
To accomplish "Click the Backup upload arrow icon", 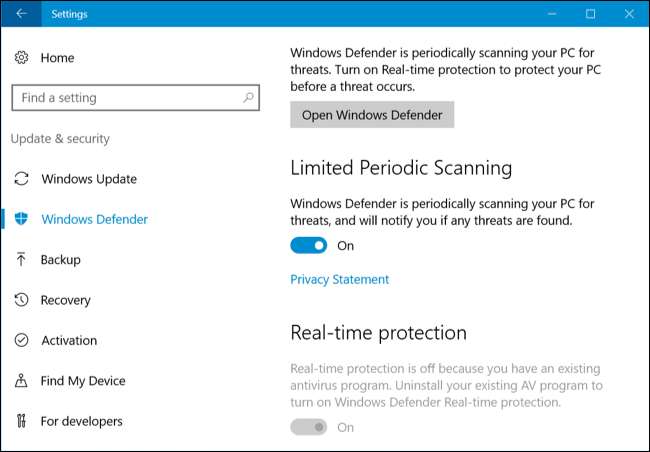I will 21,259.
